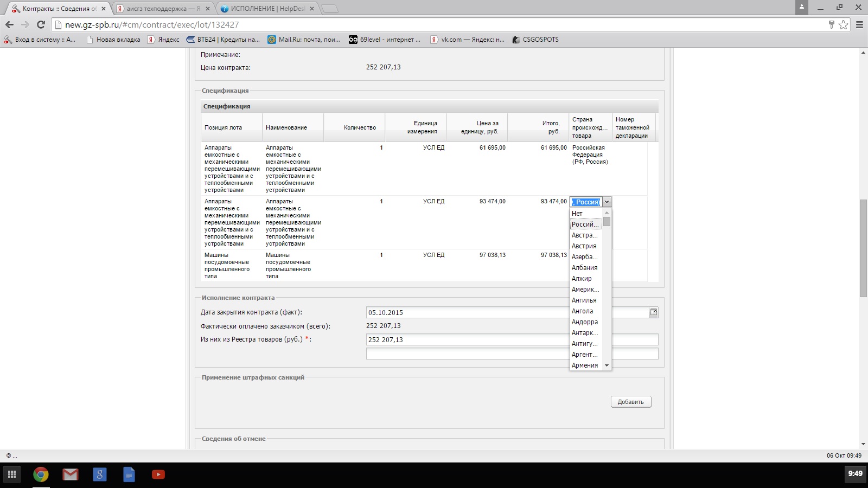Open the 'Яндекс' bookmark
The height and width of the screenshot is (488, 868).
(x=163, y=40)
